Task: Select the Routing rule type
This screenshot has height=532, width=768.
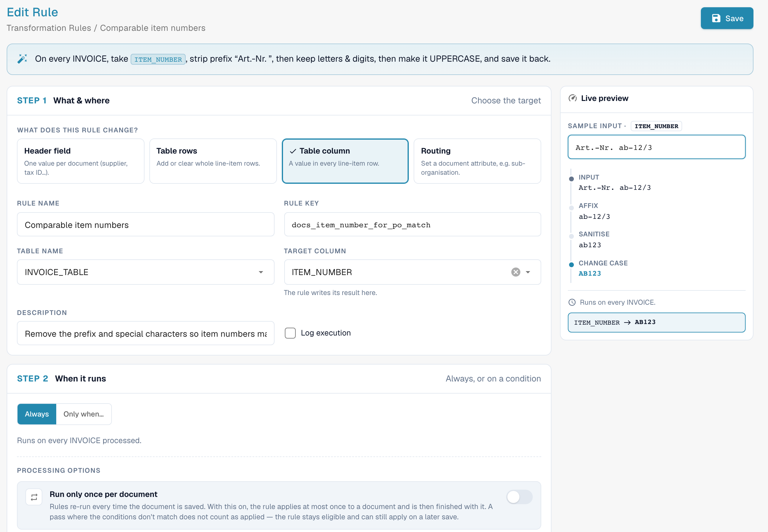Action: 477,161
